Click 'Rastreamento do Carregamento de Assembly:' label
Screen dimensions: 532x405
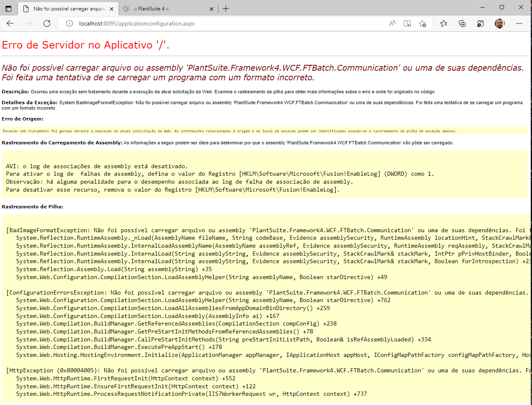[x=62, y=143]
